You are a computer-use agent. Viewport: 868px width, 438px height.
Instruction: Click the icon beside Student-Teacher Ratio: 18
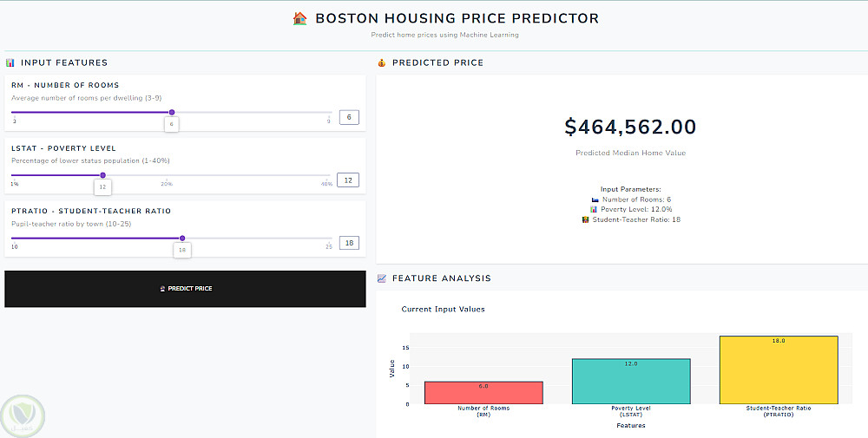click(x=585, y=219)
